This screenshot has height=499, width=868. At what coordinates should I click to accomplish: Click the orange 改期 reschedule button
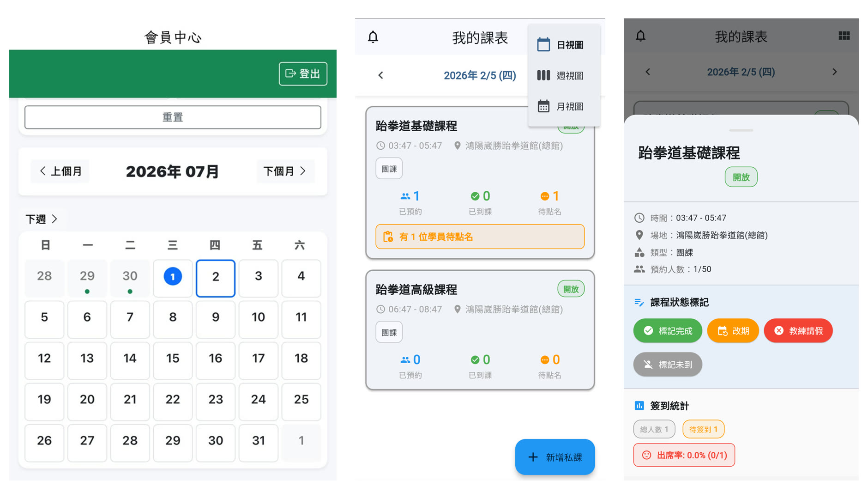[x=733, y=331]
